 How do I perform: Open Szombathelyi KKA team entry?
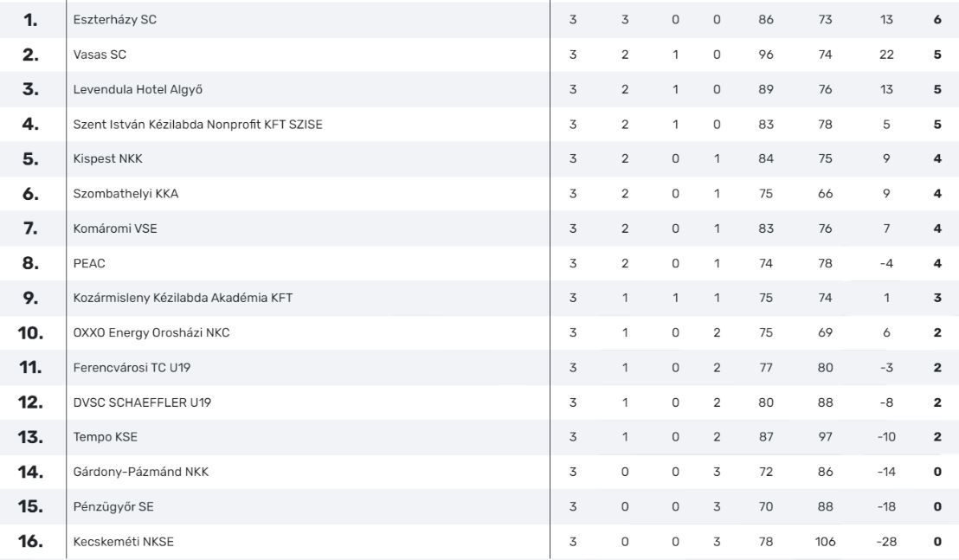pos(126,194)
